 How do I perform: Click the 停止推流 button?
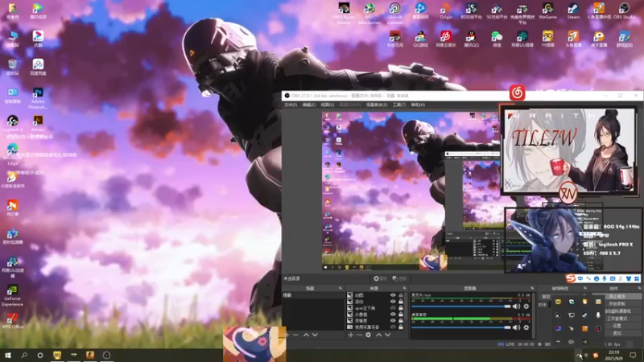pos(617,296)
